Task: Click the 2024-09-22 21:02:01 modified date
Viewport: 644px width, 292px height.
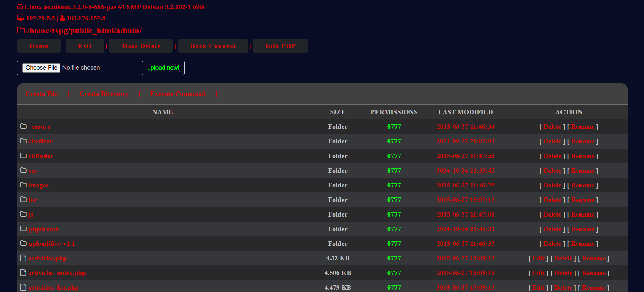Action: tap(465, 141)
